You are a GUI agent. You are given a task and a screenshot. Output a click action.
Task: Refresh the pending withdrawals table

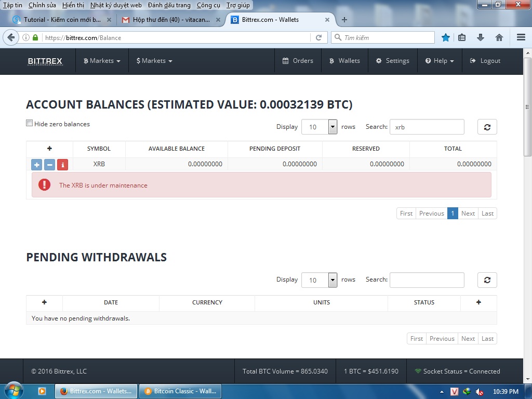[x=487, y=280]
